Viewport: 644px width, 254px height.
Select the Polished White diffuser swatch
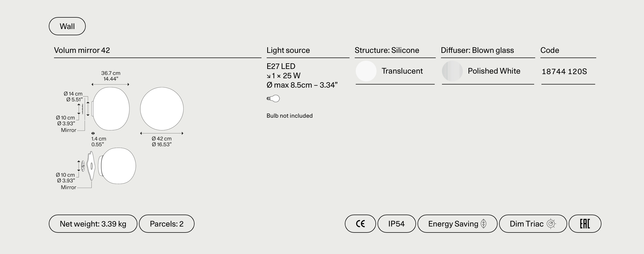(x=452, y=71)
